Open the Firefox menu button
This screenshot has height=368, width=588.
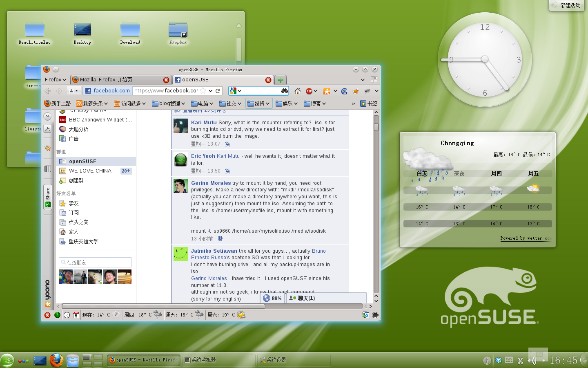[55, 79]
